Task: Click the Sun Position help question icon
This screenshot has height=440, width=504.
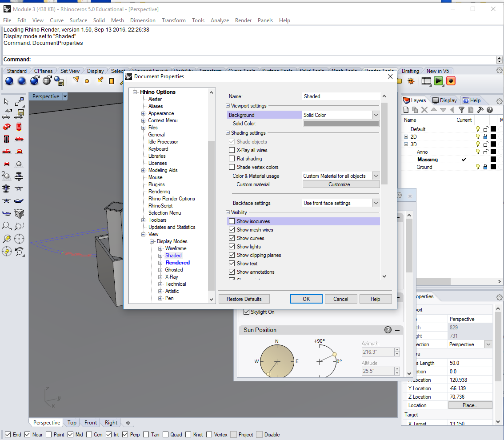Action: (388, 330)
